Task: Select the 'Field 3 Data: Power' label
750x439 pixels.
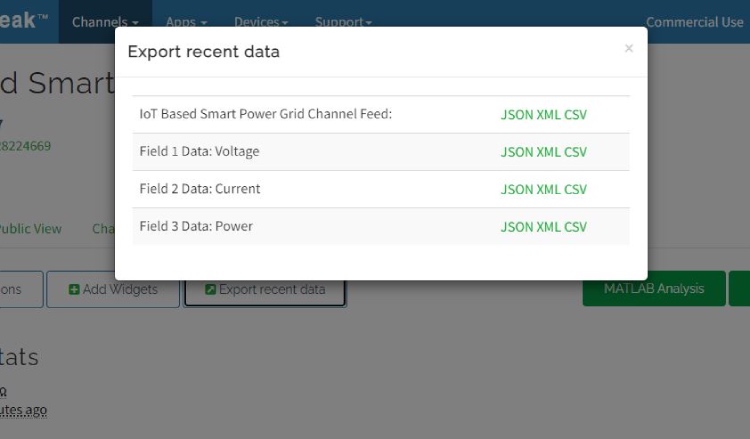Action: tap(196, 226)
